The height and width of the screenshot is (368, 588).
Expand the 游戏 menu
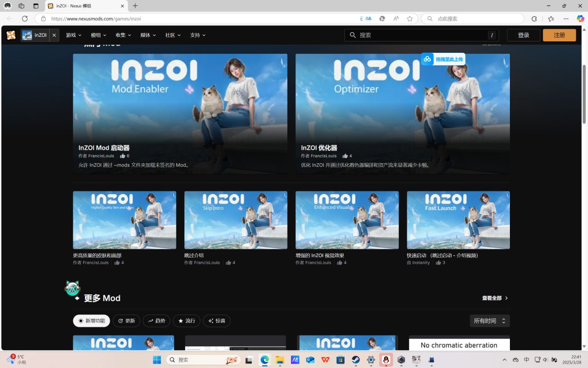point(73,35)
